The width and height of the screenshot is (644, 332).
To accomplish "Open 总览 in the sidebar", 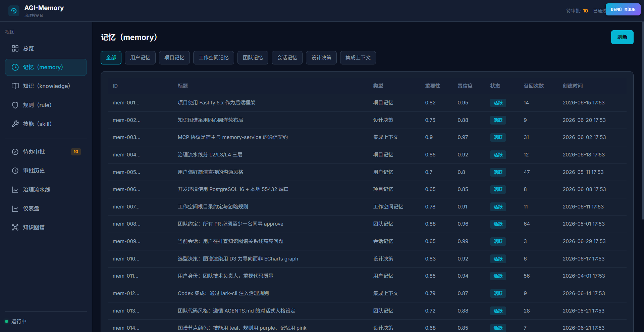I will tap(46, 48).
